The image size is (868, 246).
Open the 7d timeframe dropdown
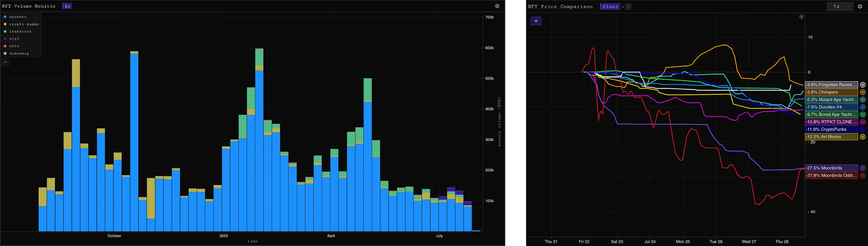coord(840,6)
